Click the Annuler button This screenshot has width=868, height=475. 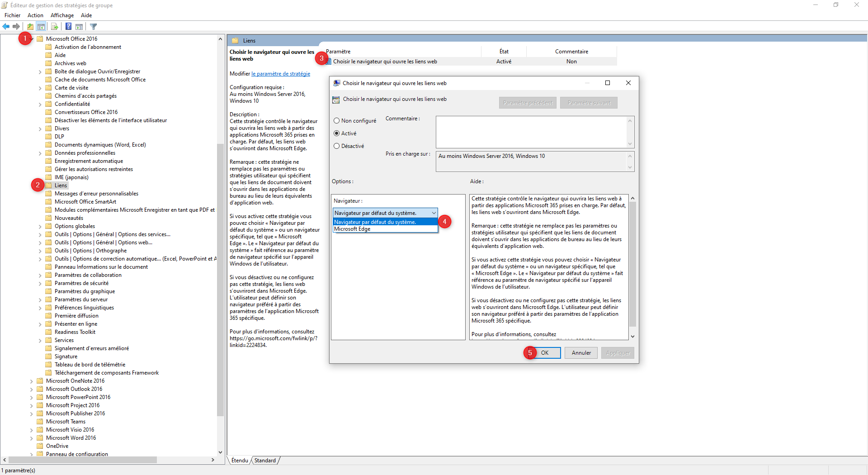[x=581, y=353]
